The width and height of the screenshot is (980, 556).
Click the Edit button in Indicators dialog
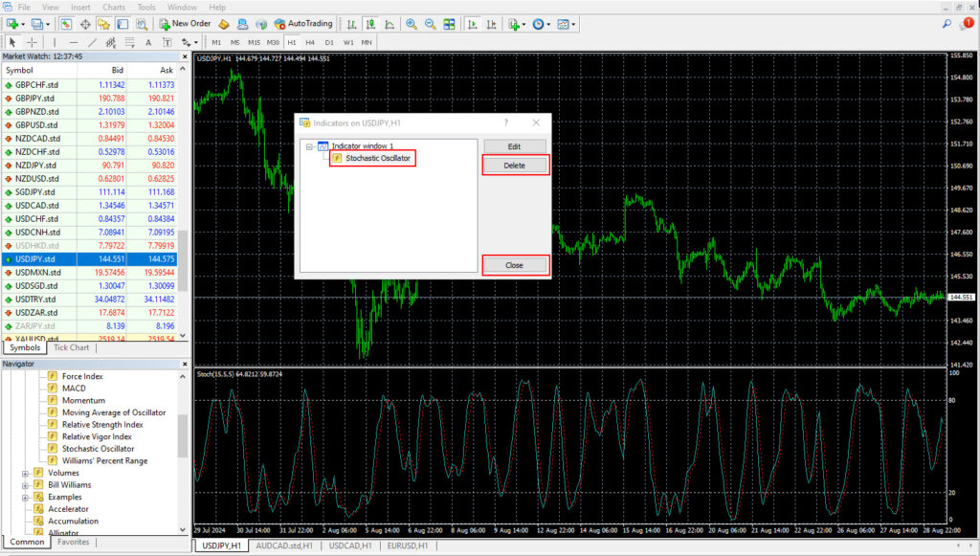click(x=514, y=146)
